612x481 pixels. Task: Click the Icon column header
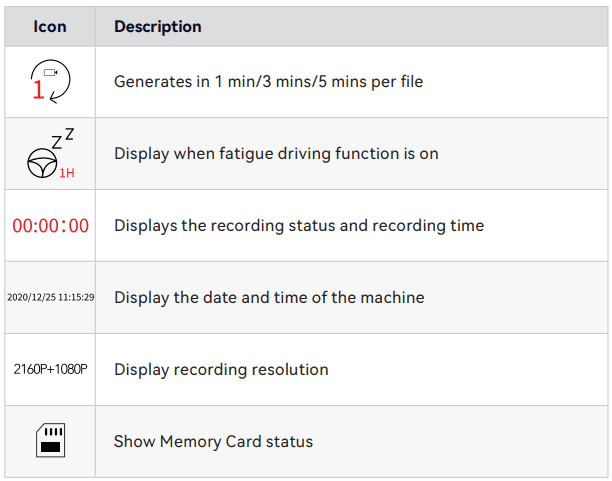[x=50, y=27]
